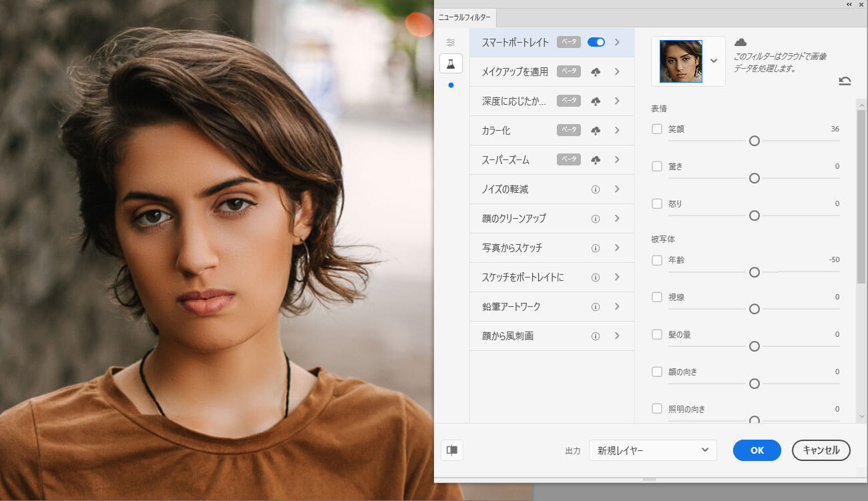
Task: Click the 驚き slider handle
Action: click(x=754, y=178)
